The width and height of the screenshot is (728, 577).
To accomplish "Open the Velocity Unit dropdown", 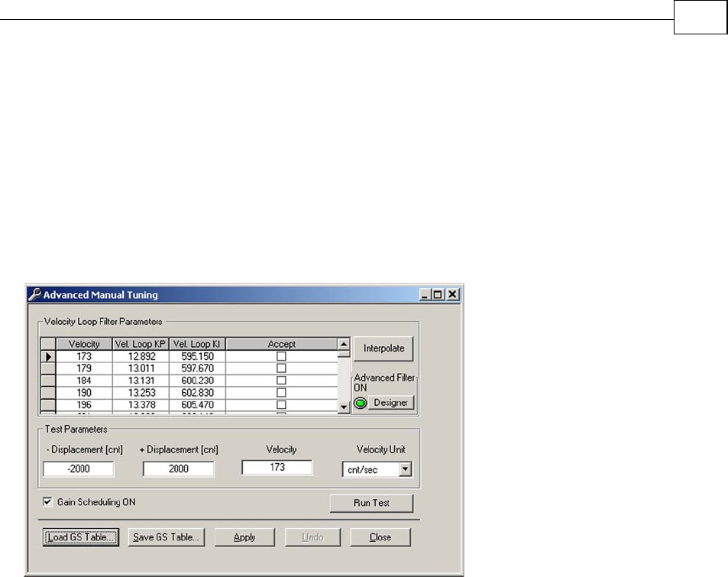I will [x=406, y=469].
